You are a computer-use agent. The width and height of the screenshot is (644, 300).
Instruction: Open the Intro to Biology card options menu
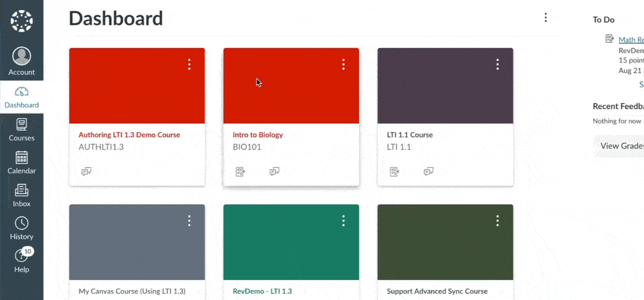coord(343,64)
